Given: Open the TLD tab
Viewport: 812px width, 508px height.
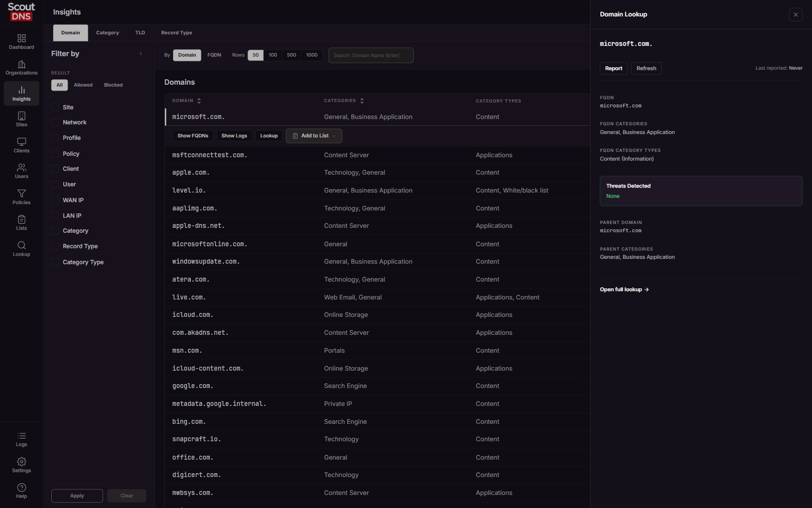Looking at the screenshot, I should coord(140,33).
